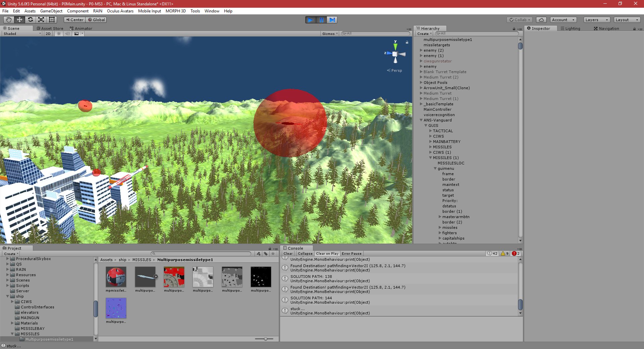Open the Layout dropdown
644x349 pixels.
[627, 20]
